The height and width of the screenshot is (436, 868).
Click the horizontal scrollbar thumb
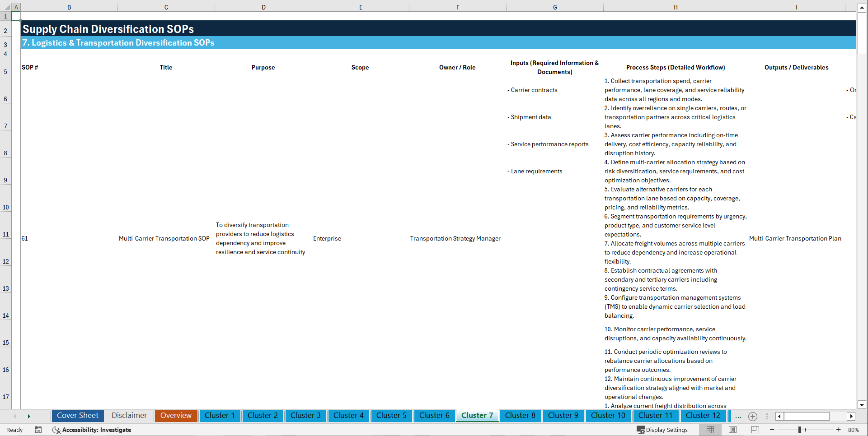(807, 416)
